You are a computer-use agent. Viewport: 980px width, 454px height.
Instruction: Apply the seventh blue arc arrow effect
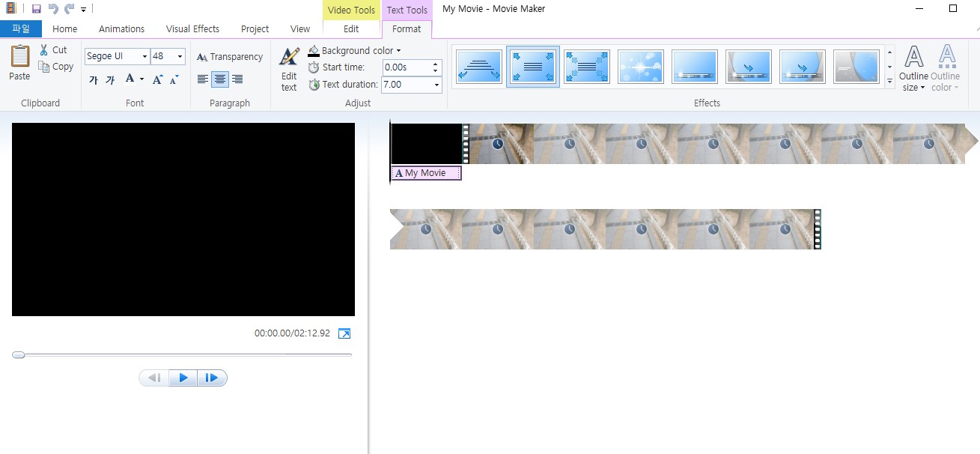[x=803, y=67]
